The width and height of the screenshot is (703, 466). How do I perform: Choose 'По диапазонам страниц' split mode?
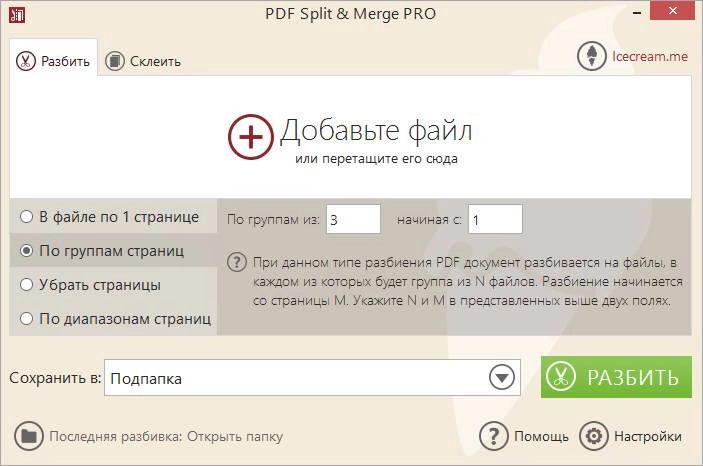115,318
